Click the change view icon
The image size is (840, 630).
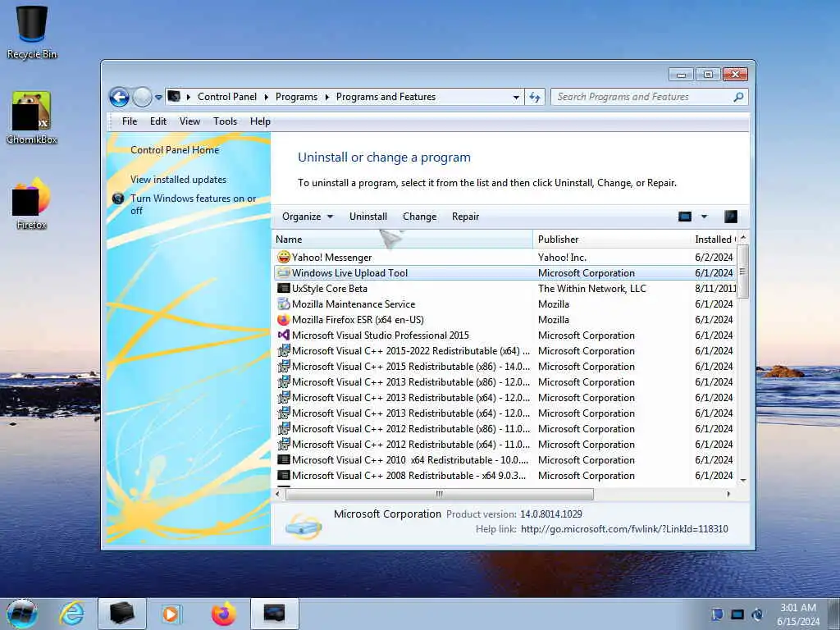click(685, 217)
